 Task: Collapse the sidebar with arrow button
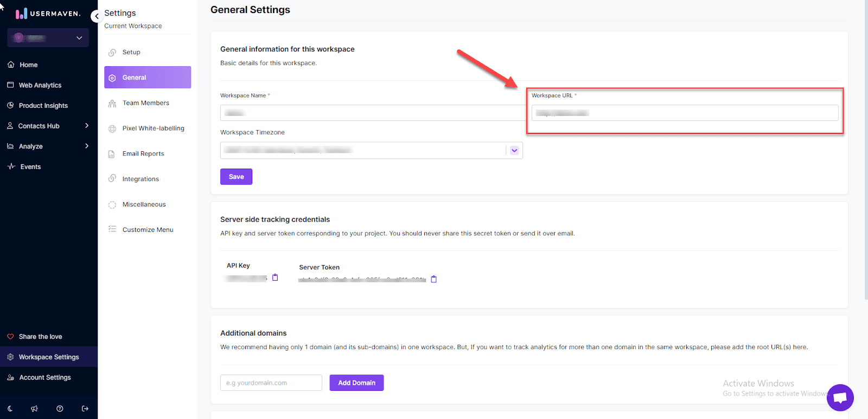(x=97, y=16)
